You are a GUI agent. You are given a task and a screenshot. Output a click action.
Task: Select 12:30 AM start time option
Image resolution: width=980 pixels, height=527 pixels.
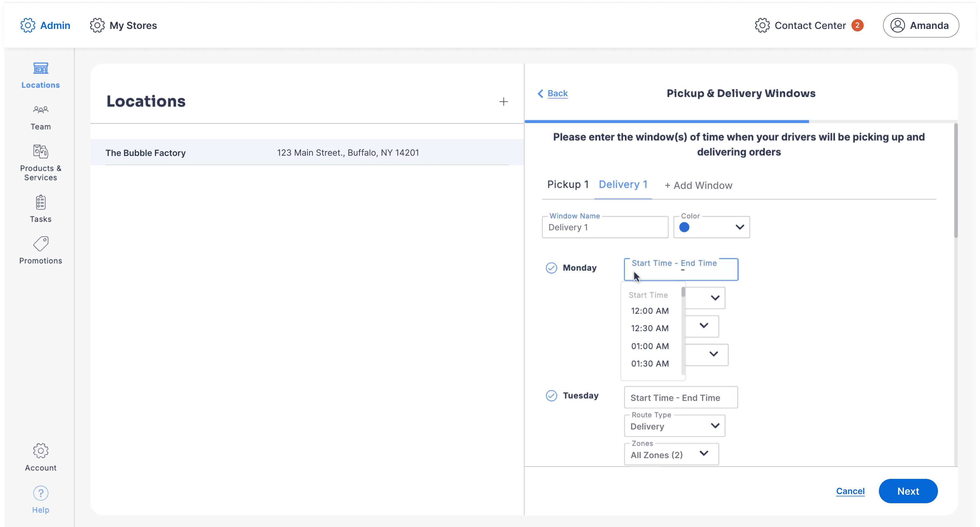[x=649, y=328]
